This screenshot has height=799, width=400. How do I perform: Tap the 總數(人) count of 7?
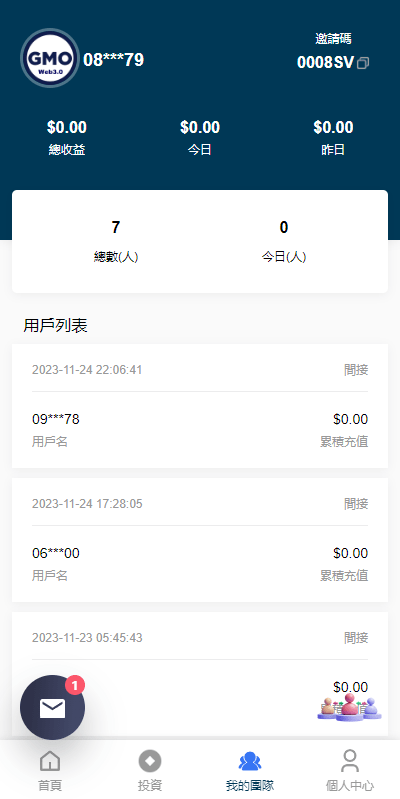pos(116,227)
